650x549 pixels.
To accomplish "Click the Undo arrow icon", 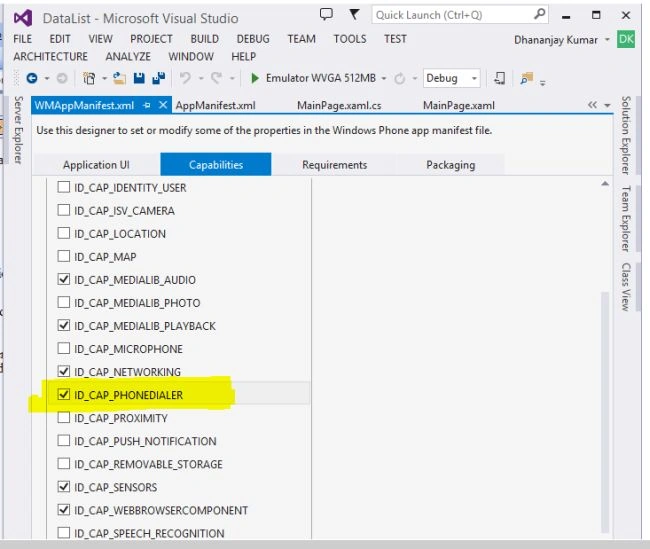I will pos(185,78).
